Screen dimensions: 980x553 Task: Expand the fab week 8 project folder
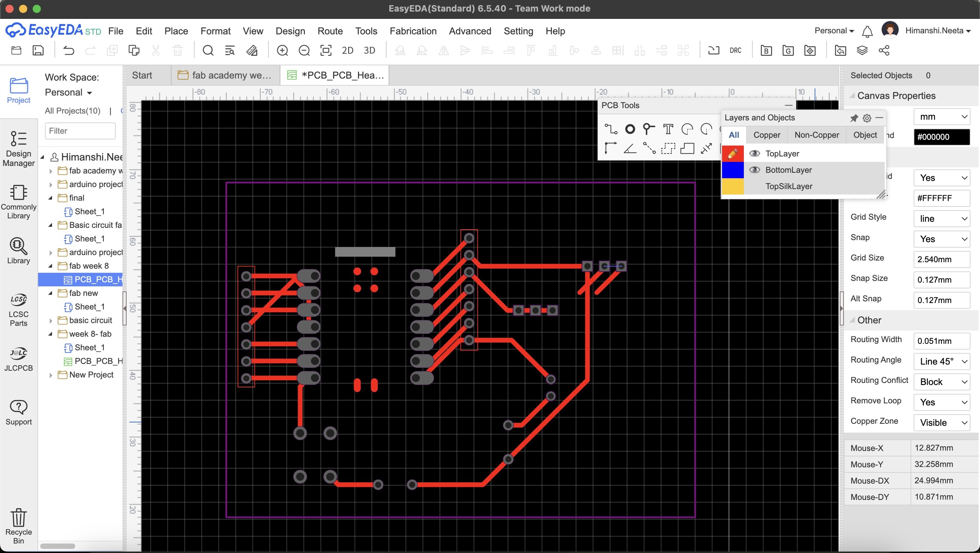tap(51, 265)
